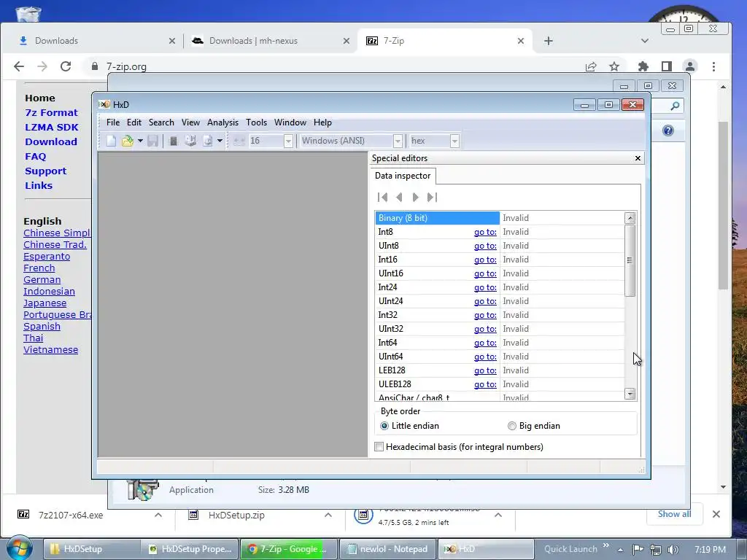This screenshot has height=560, width=747.
Task: Click the Open file folder icon in HxD
Action: pyautogui.click(x=127, y=141)
